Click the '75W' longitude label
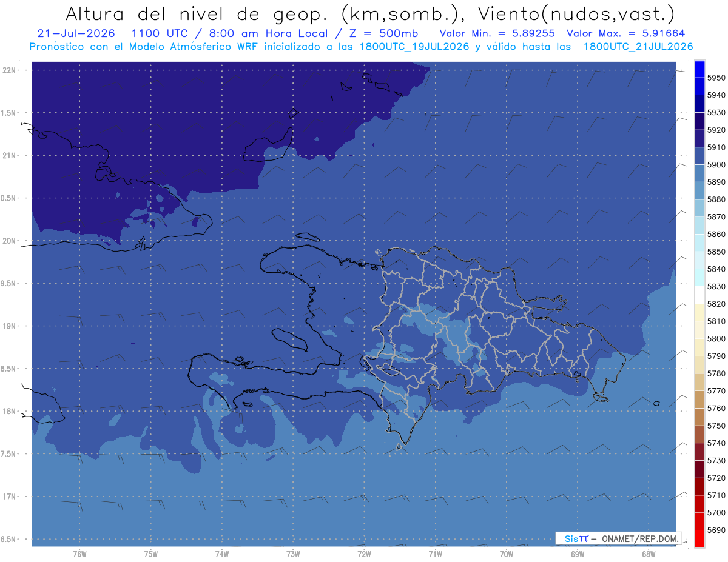Screen dimensions: 728x562 tap(151, 554)
